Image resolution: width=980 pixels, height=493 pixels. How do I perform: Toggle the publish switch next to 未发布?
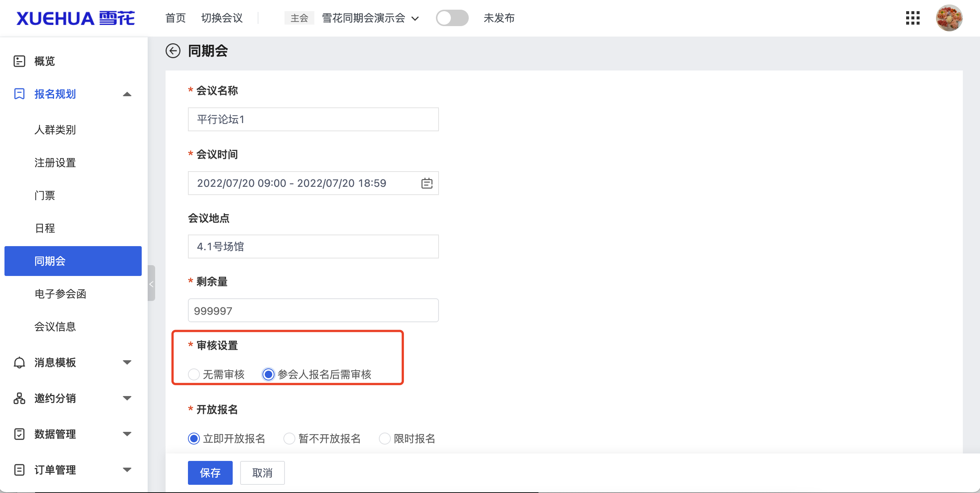click(x=452, y=18)
